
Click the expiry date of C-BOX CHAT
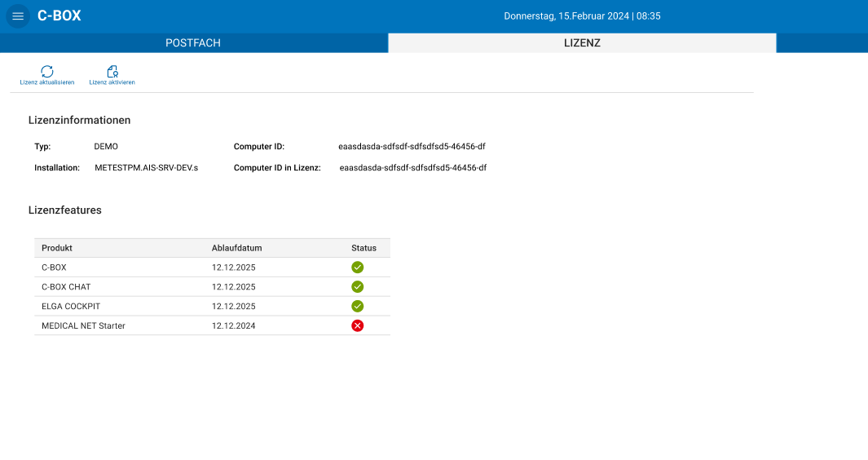[x=234, y=286]
